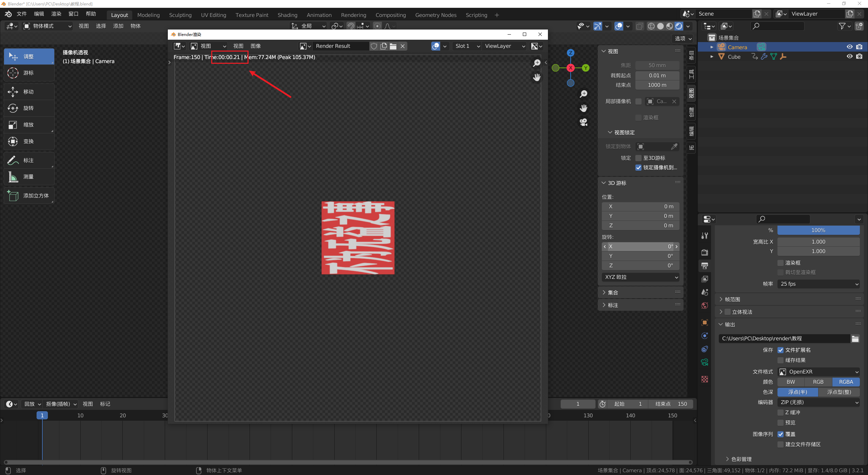Open the Output properties printer tab icon
Viewport: 868px width, 475px height.
click(705, 266)
